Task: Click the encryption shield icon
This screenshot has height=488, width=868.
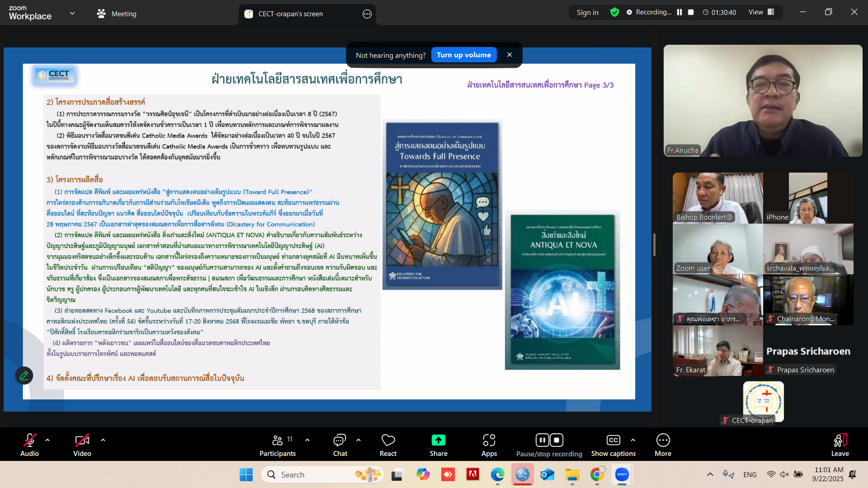Action: [614, 12]
